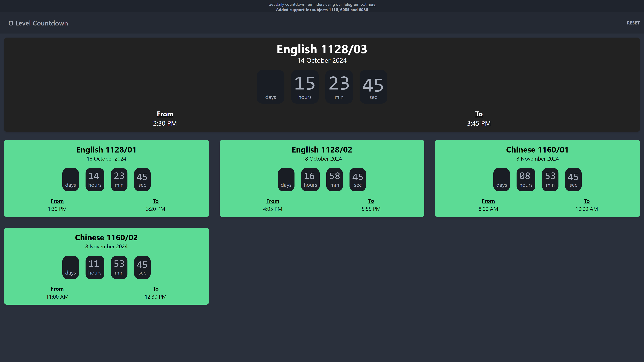
Task: Open the Chinese 1160/01 card title
Action: point(537,150)
